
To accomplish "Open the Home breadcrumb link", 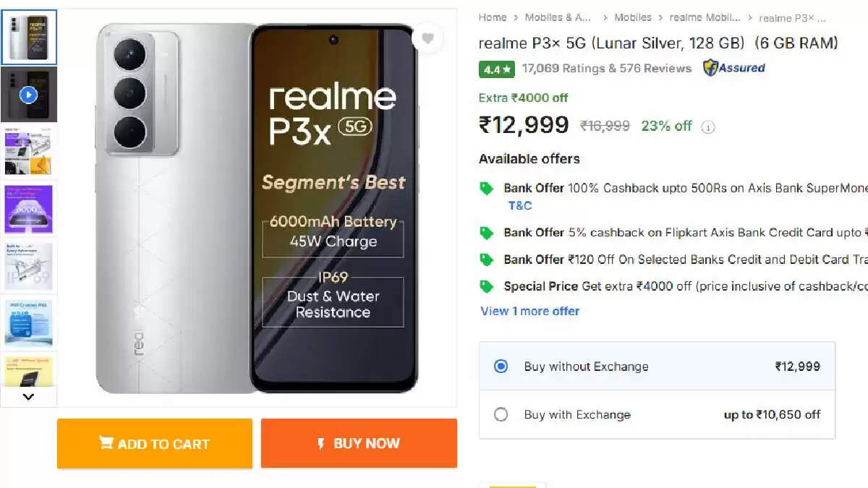I will (493, 17).
